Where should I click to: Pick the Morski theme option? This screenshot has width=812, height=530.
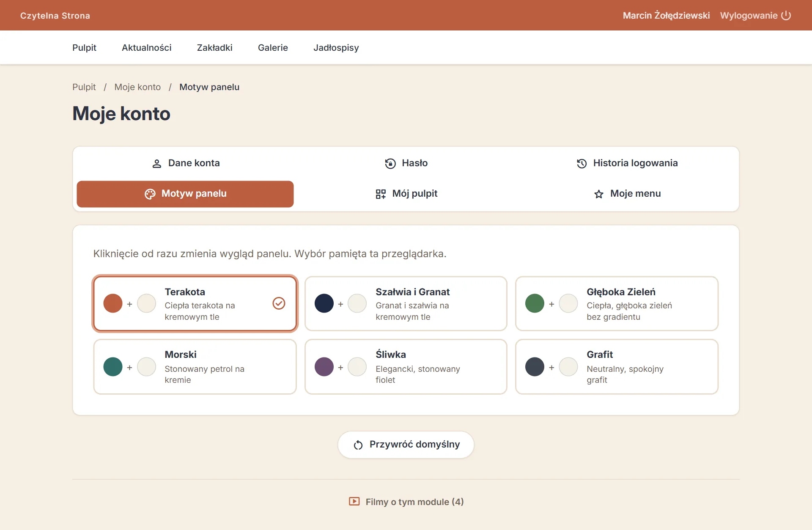[x=195, y=367]
